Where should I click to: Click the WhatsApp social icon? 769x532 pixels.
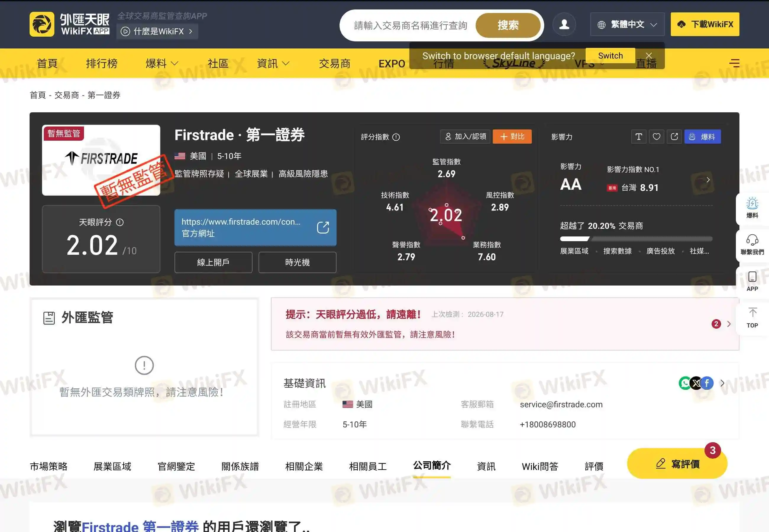pos(685,383)
